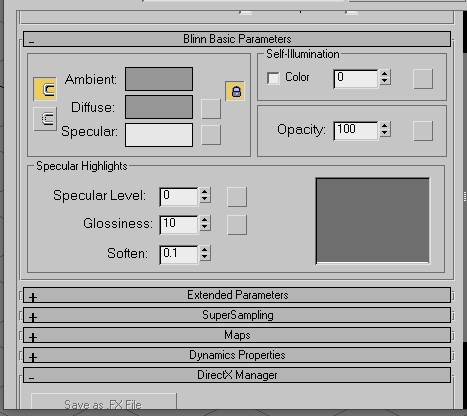Expand the Extended Parameters rollout
The height and width of the screenshot is (416, 467).
pos(237,295)
